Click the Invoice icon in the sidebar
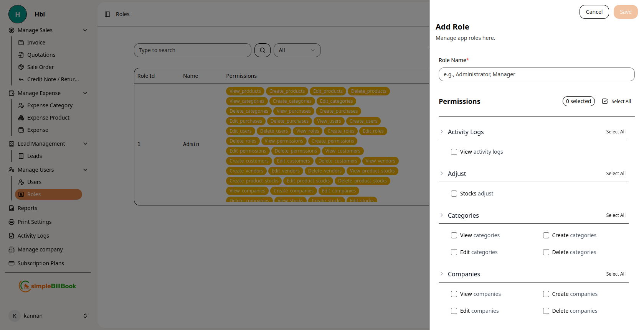This screenshot has height=330, width=644. pyautogui.click(x=21, y=43)
